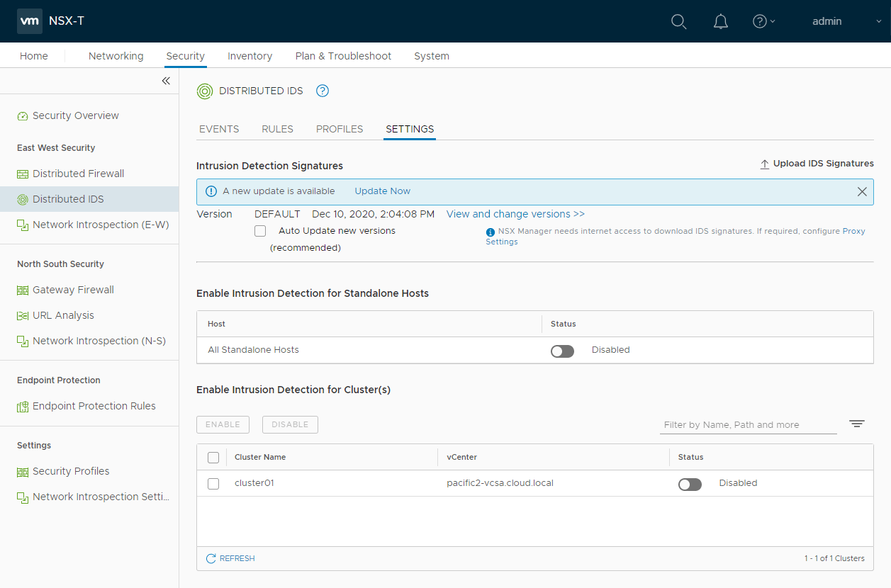The height and width of the screenshot is (588, 891).
Task: Open the cluster filter lines icon
Action: [x=857, y=424]
